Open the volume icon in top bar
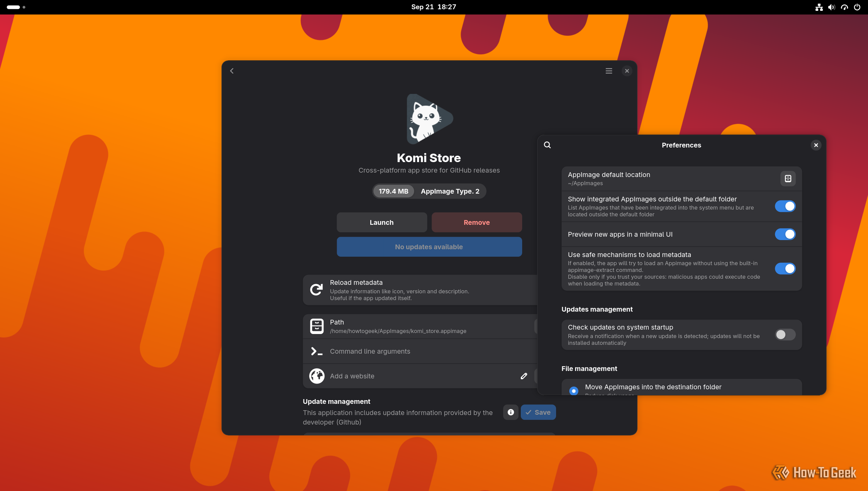 coord(832,7)
